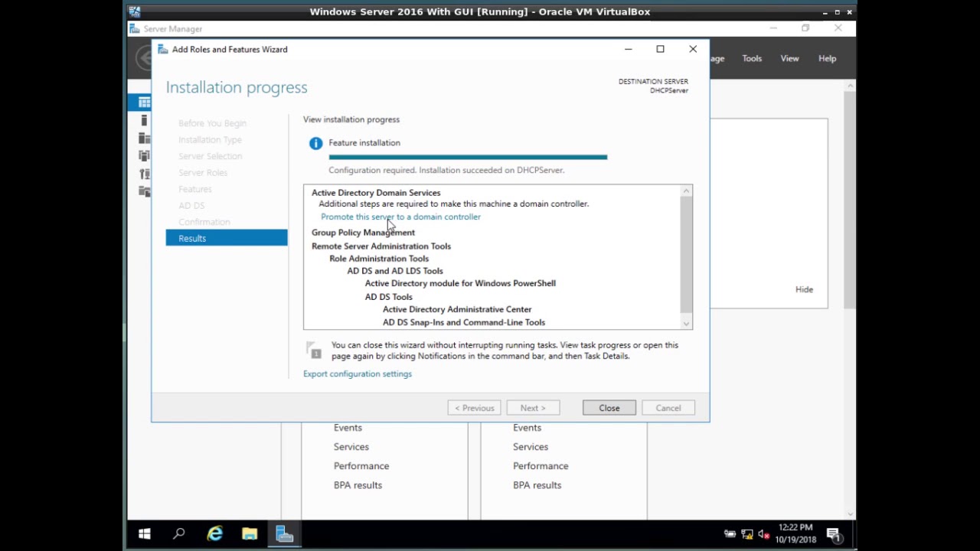Image resolution: width=980 pixels, height=551 pixels.
Task: Open the Help menu in Server Manager
Action: click(x=827, y=59)
